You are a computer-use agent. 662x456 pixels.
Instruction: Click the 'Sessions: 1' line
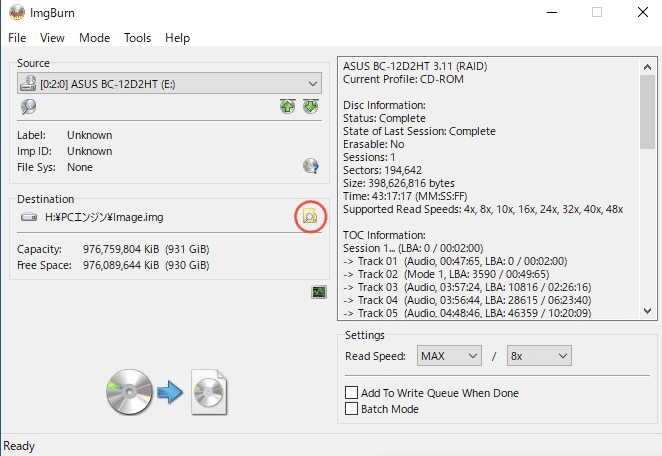(x=369, y=157)
